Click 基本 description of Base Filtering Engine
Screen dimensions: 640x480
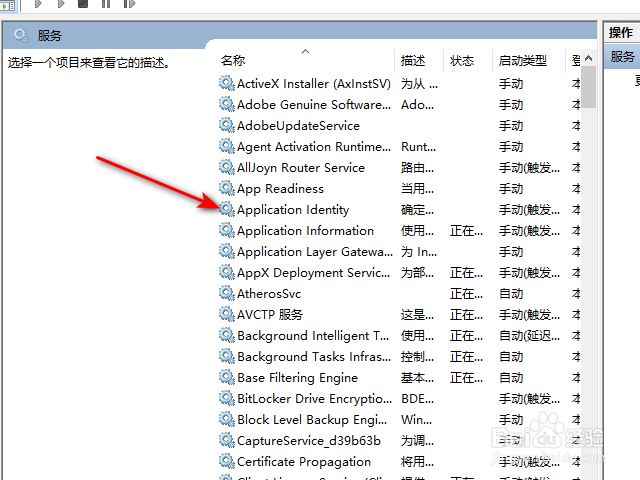[x=418, y=378]
